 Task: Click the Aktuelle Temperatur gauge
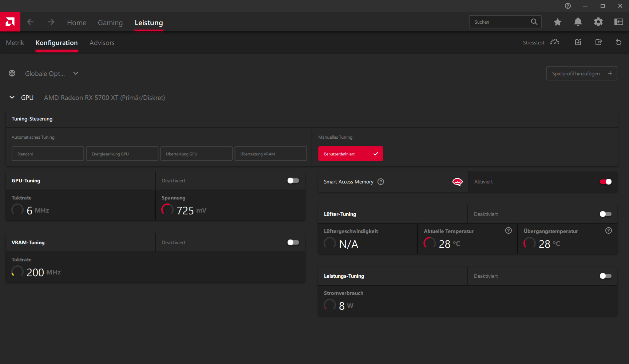(x=430, y=243)
